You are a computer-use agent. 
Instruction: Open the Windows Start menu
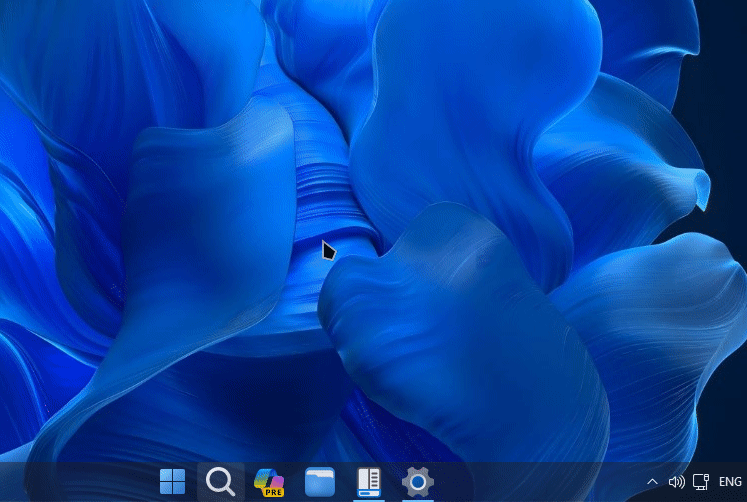[x=172, y=482]
